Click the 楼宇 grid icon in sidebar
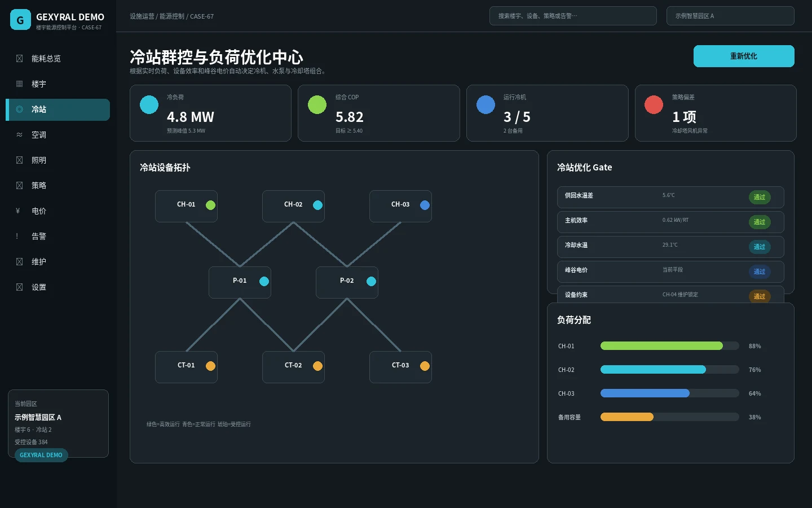Screen dimensions: 812x508 [19, 84]
